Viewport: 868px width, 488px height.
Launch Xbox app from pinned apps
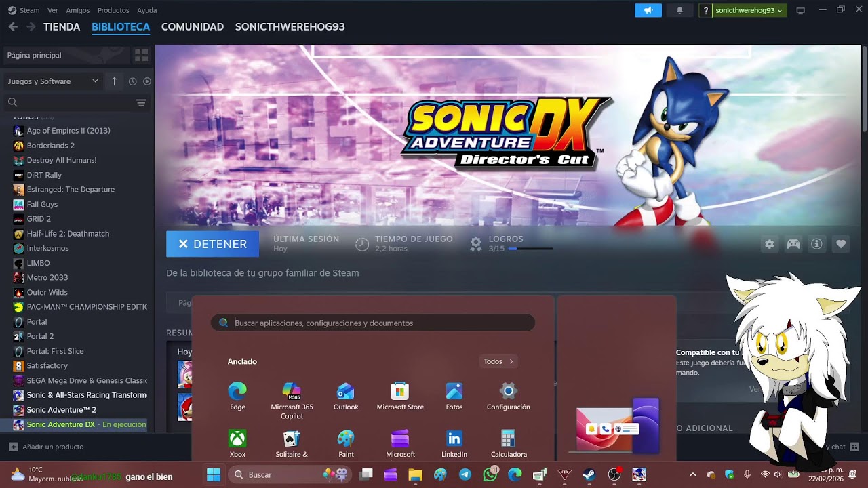point(237,444)
